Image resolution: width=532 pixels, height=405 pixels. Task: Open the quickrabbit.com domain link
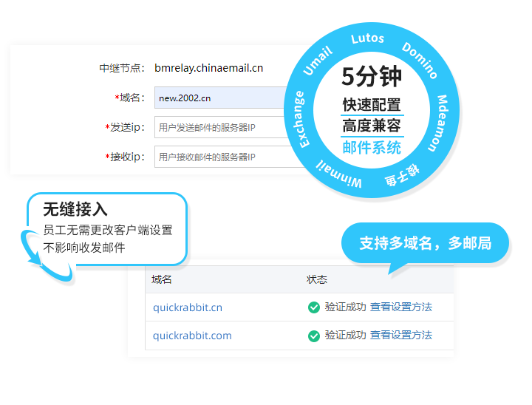click(x=192, y=336)
